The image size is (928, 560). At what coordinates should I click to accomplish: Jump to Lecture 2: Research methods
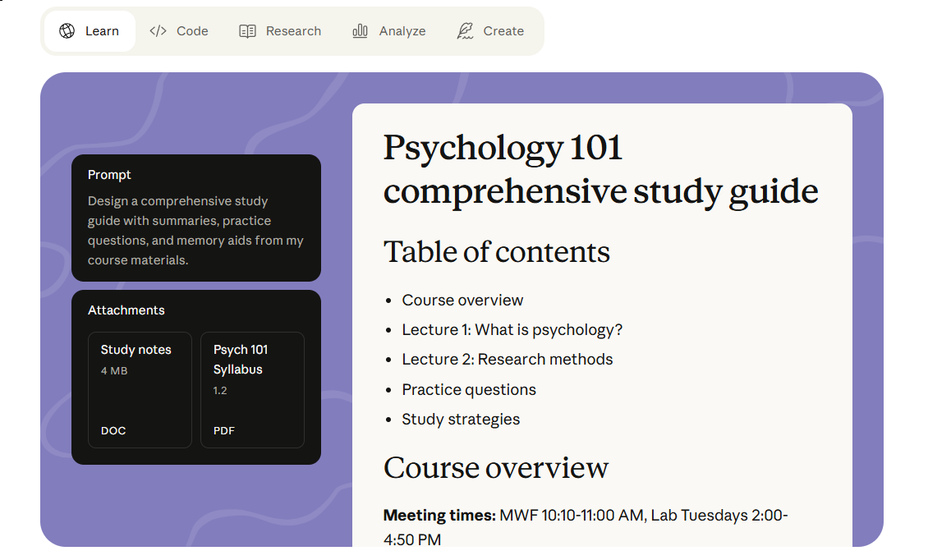pos(507,360)
